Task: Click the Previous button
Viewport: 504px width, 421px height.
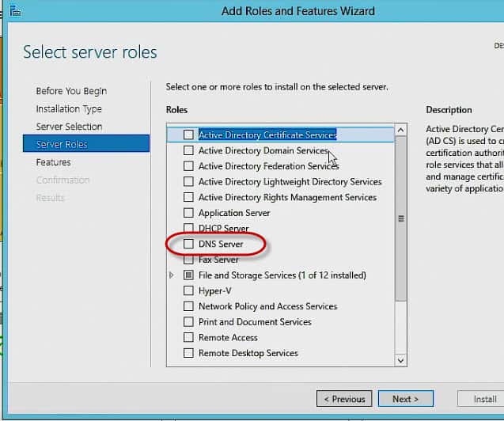Action: [344, 399]
